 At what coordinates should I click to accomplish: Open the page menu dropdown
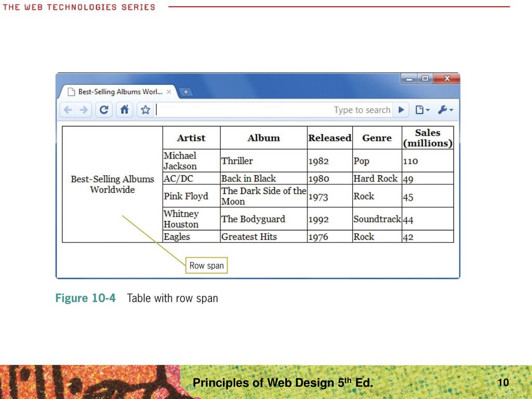(422, 110)
